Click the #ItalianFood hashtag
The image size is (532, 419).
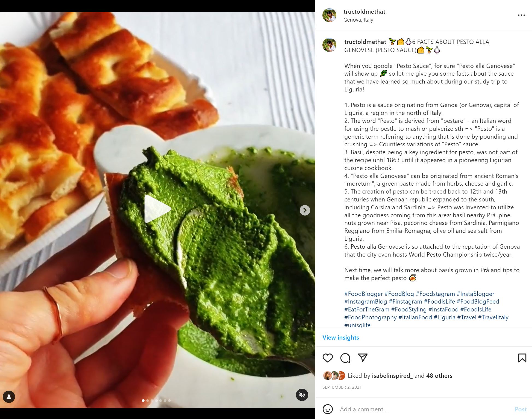point(415,317)
